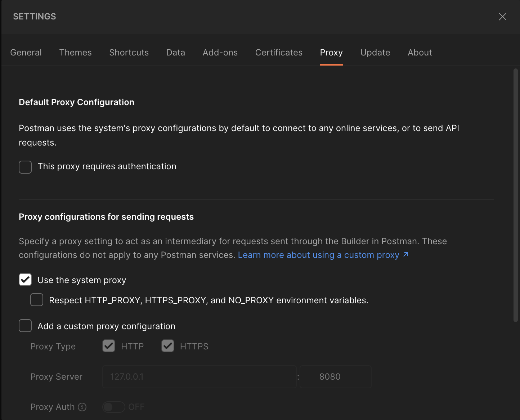Open 'Learn more about using a custom proxy' link
This screenshot has width=520, height=420.
click(x=319, y=255)
